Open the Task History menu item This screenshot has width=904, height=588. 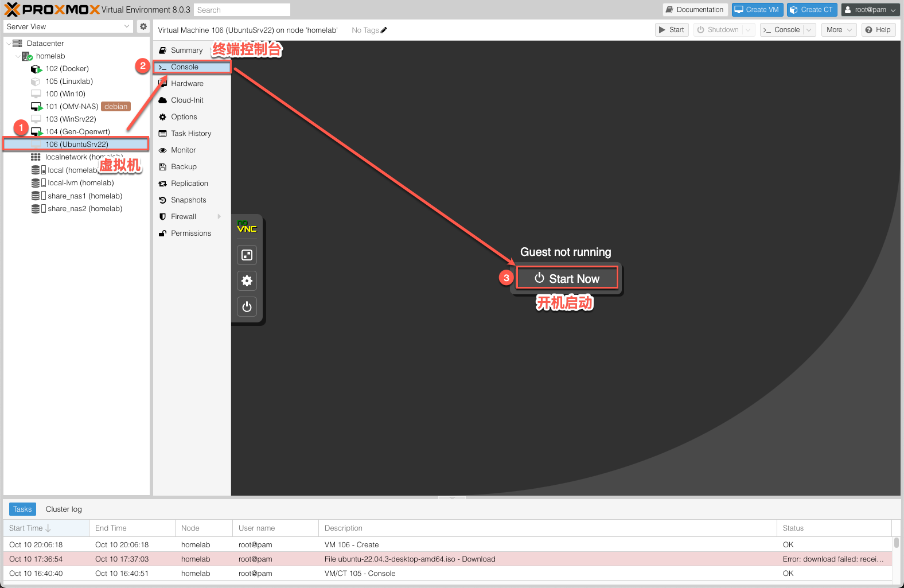tap(192, 134)
